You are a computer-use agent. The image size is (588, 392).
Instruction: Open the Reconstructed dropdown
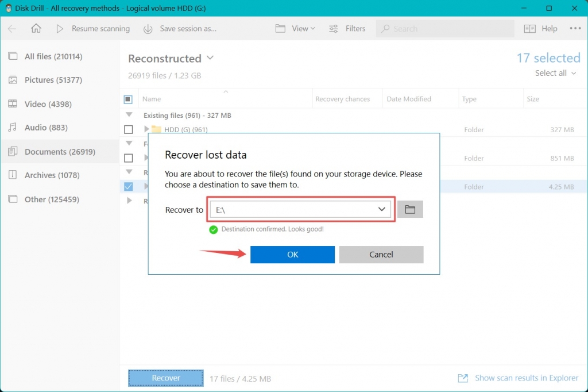(210, 58)
